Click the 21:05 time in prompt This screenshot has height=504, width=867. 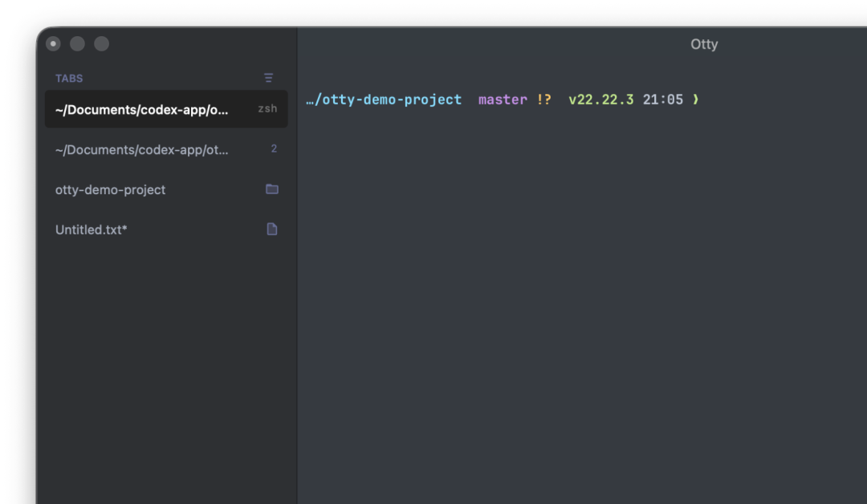pyautogui.click(x=663, y=100)
